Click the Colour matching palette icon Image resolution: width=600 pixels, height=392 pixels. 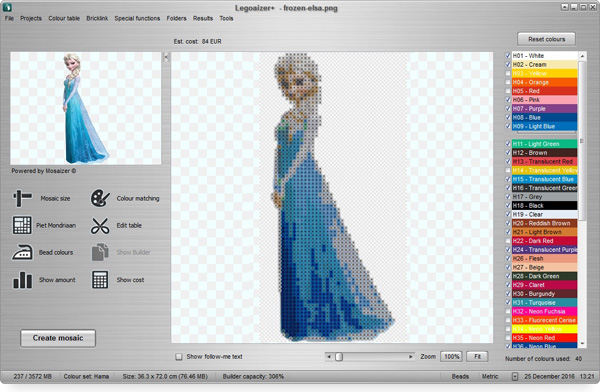(x=100, y=198)
